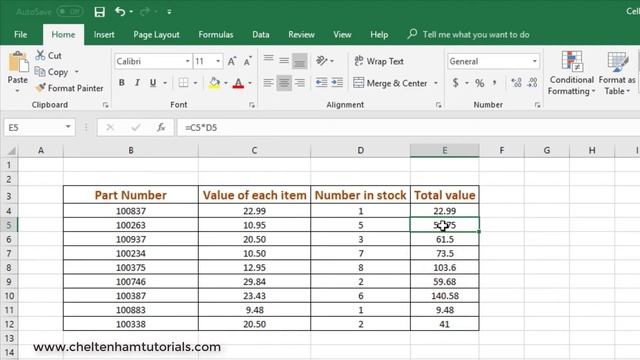Go to the Formulas tab
Viewport: 640px width, 360px height.
216,35
